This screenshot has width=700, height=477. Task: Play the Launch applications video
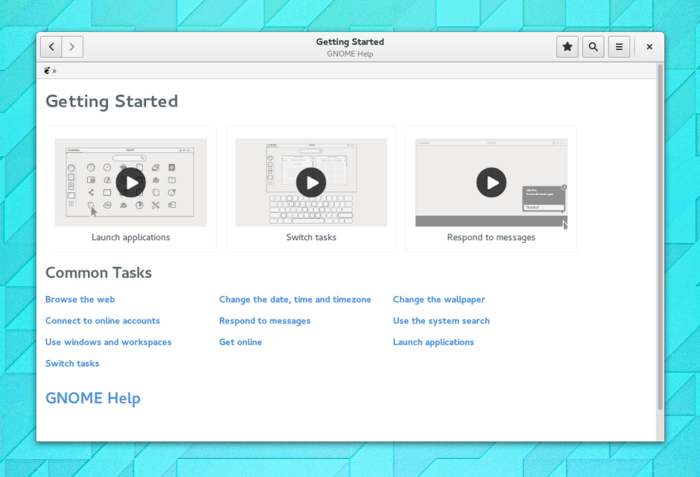click(x=131, y=182)
